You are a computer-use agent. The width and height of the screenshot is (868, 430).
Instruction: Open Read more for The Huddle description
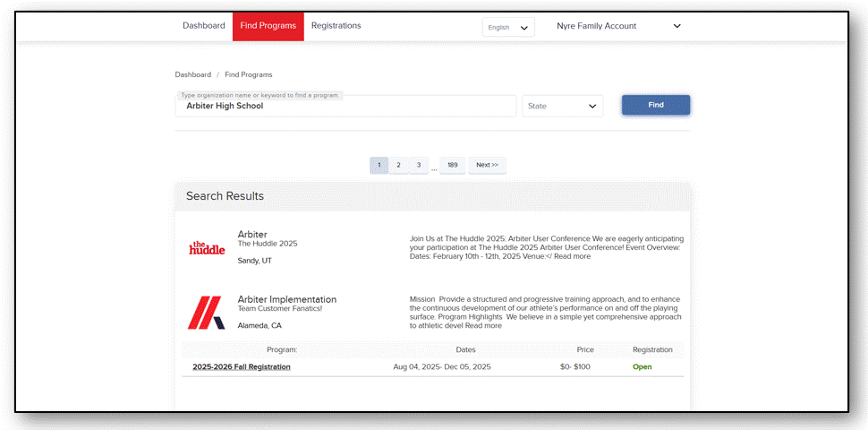(x=572, y=256)
